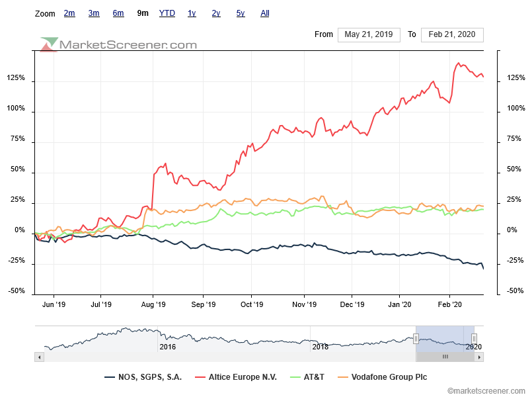
Task: Set zoom range to 2m
Action: point(69,13)
